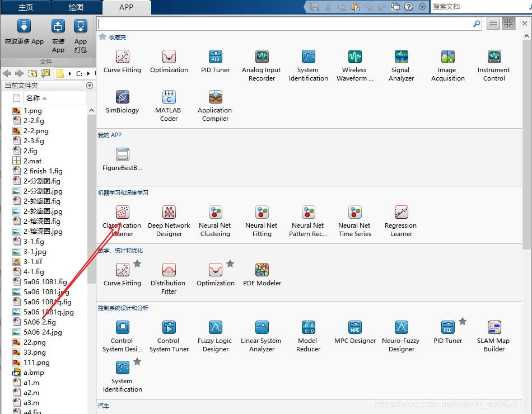Open the Classification Learner app
This screenshot has height=414, width=532.
click(122, 221)
